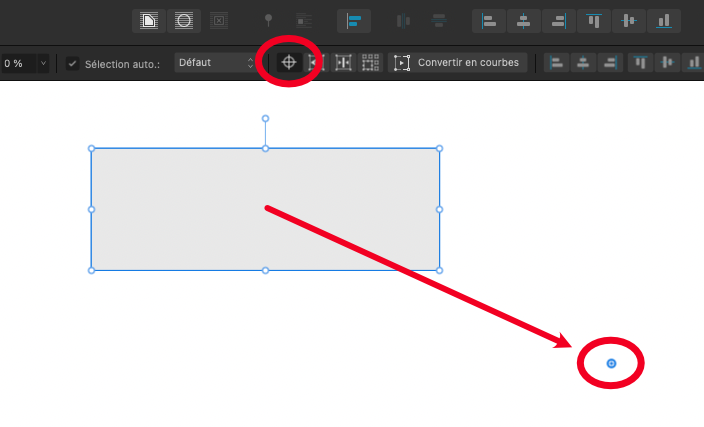Click the greyed-out X box icon in top toolbar
The width and height of the screenshot is (704, 427).
219,21
